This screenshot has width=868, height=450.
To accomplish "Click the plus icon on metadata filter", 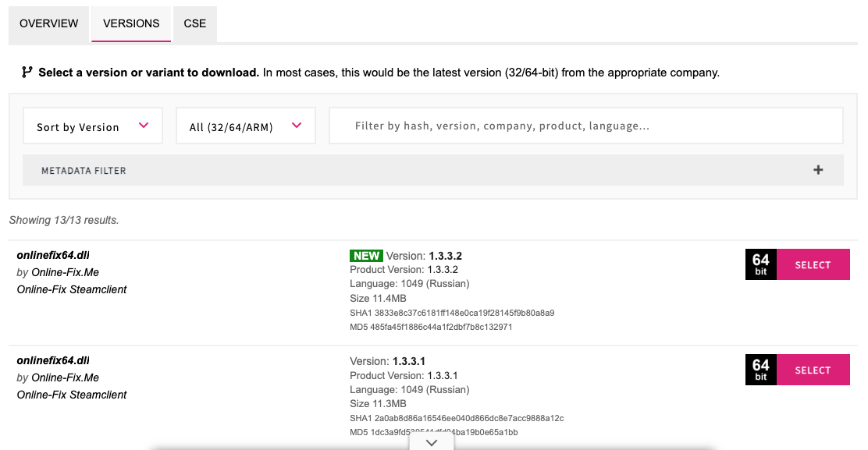I will tap(818, 170).
